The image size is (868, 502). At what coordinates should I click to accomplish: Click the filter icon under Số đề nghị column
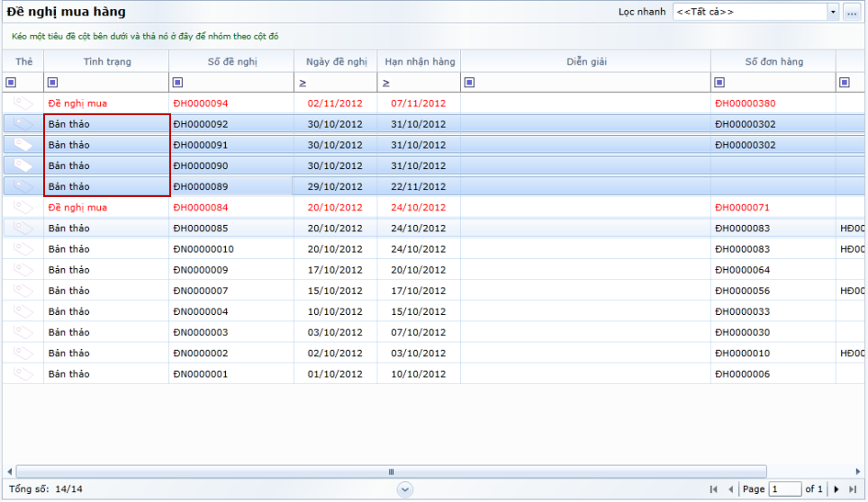pyautogui.click(x=177, y=83)
